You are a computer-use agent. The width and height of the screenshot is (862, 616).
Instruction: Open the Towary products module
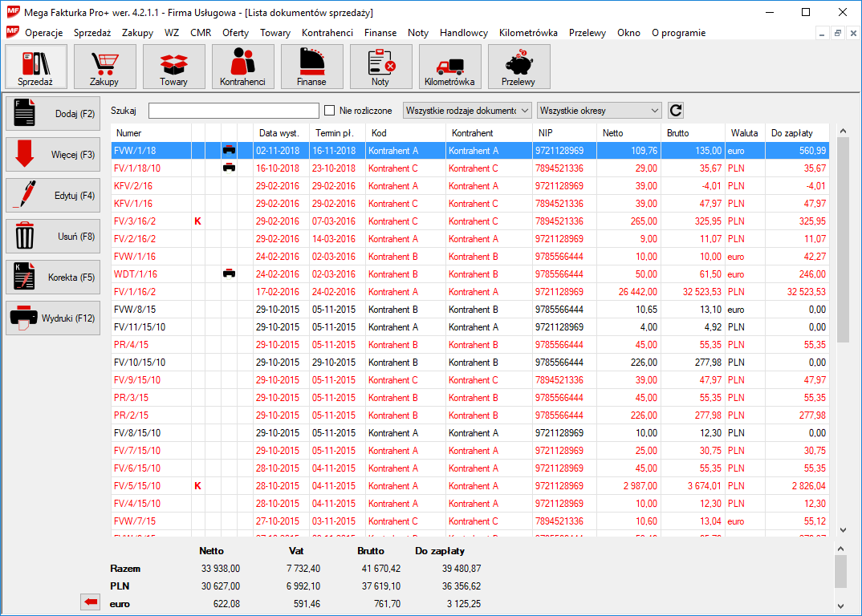click(173, 67)
